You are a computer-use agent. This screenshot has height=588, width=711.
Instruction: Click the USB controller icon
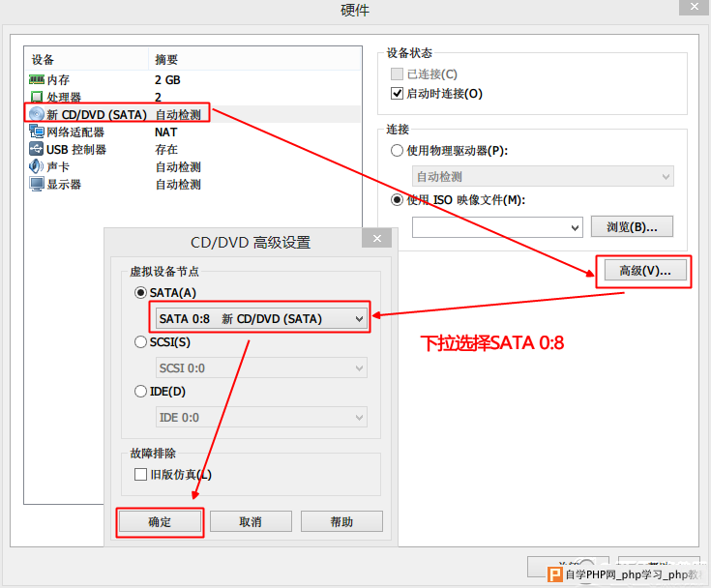coord(37,149)
